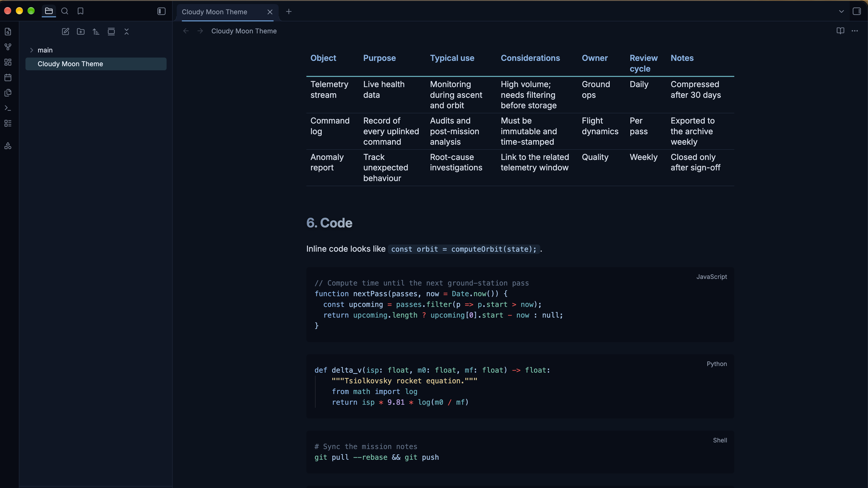Screen dimensions: 868x488
Task: Click the git pull --rebase line
Action: click(377, 457)
